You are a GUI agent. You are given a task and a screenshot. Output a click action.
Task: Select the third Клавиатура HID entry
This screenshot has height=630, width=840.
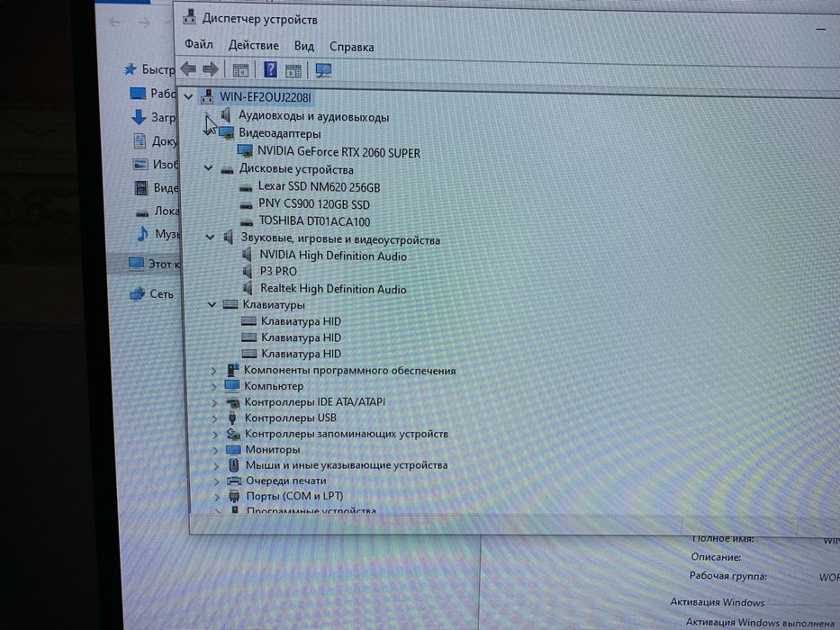(x=301, y=354)
